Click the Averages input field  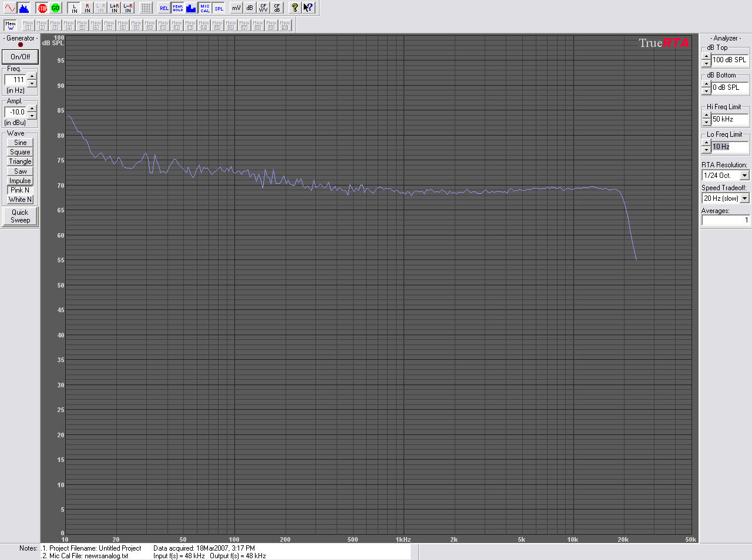pos(726,220)
